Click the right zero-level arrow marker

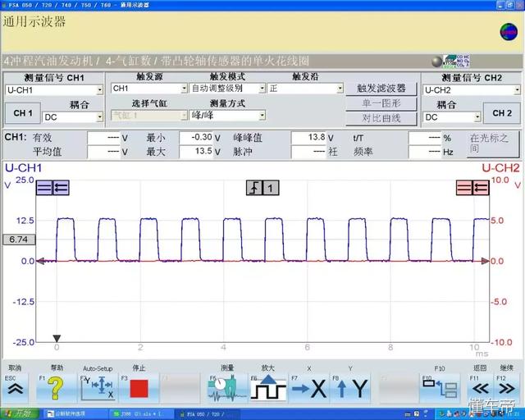[485, 261]
